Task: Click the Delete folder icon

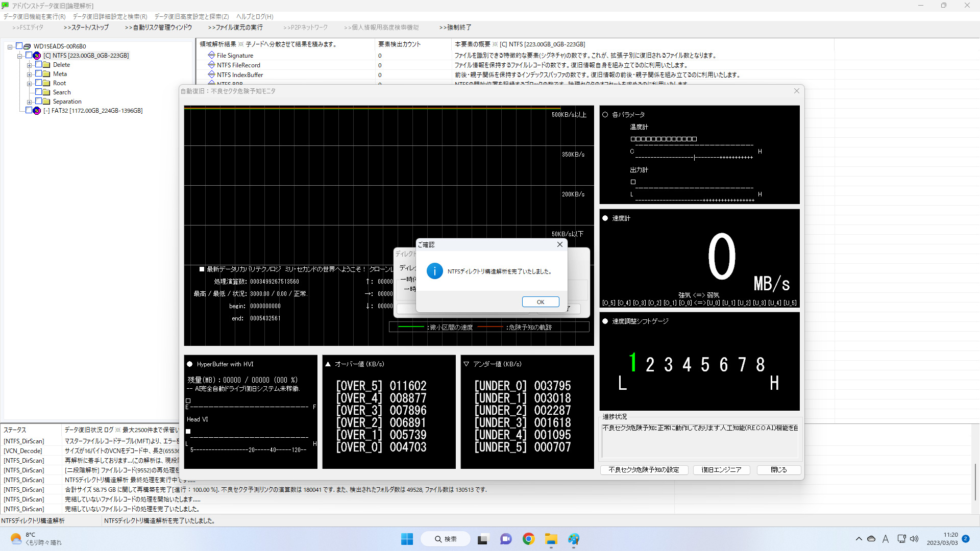Action: pyautogui.click(x=46, y=65)
